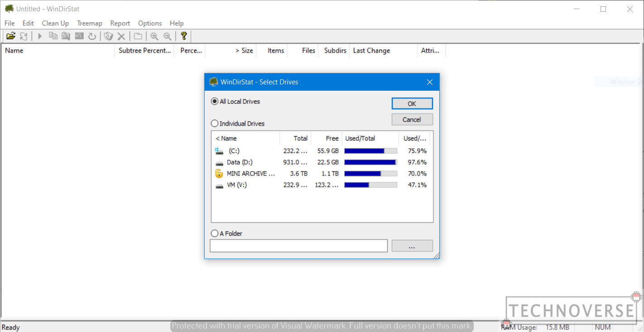Click the Delete to Recycle Bin icon
644x332 pixels.
pos(108,36)
